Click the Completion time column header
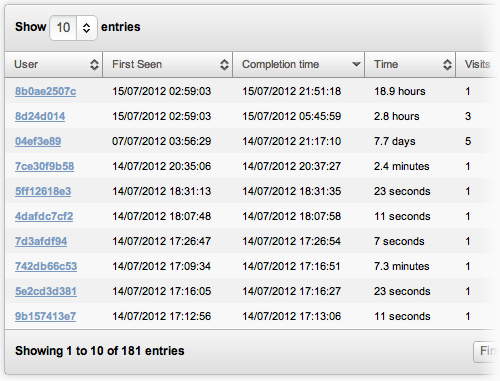Image resolution: width=500 pixels, height=381 pixels. click(298, 64)
